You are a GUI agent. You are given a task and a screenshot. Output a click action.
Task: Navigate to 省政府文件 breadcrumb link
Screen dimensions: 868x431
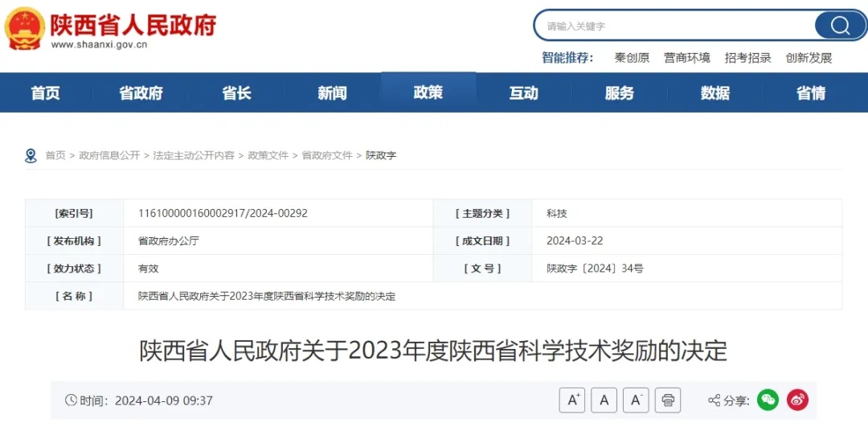tap(327, 155)
